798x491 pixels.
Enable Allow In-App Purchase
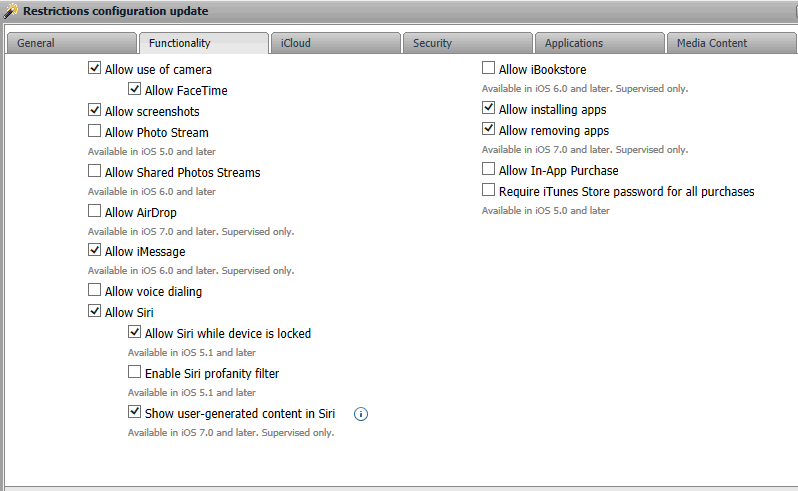tap(489, 170)
